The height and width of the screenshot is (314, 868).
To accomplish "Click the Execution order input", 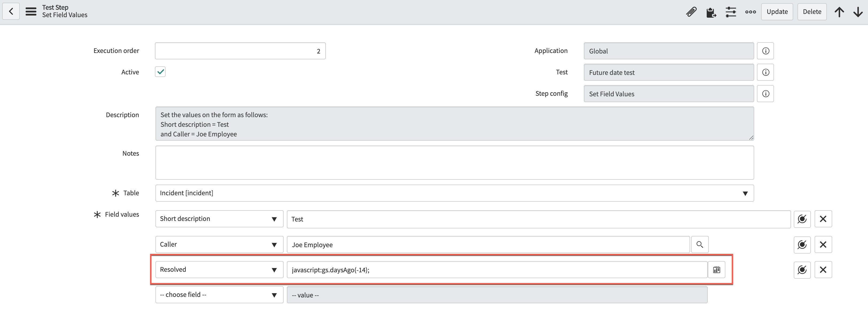I will [x=240, y=51].
